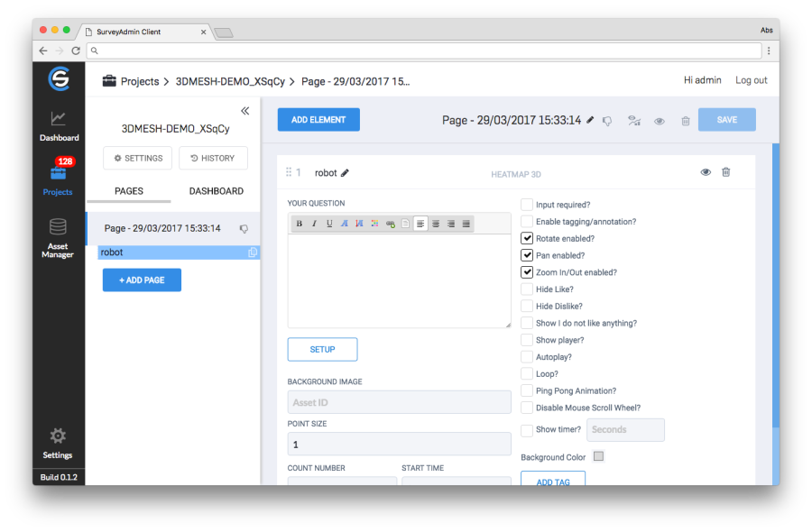Image resolution: width=812 pixels, height=532 pixels.
Task: Grab the robot element drag handle
Action: 289,172
